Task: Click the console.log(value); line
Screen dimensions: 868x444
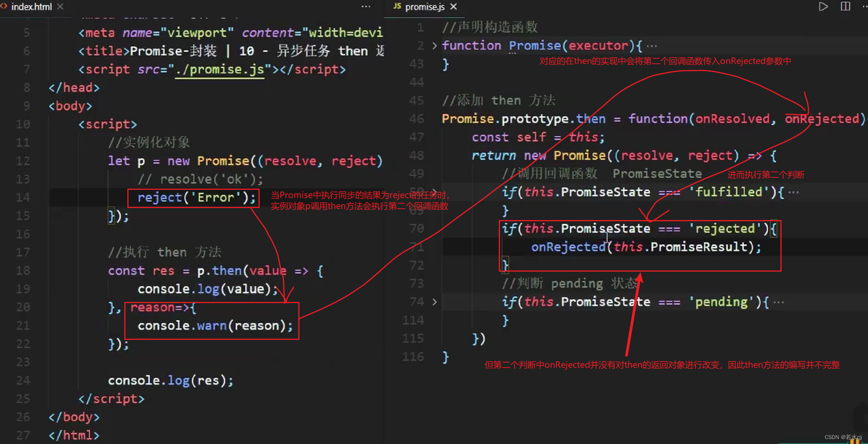Action: click(208, 289)
